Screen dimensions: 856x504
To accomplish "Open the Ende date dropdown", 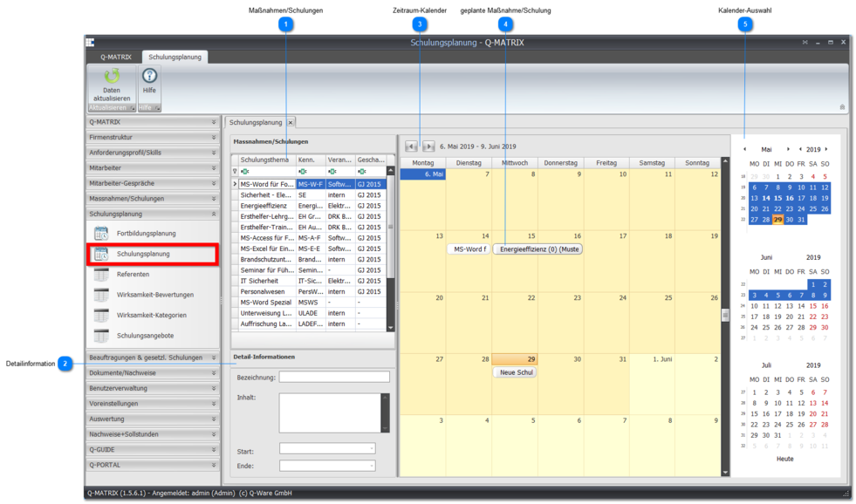I will (372, 466).
